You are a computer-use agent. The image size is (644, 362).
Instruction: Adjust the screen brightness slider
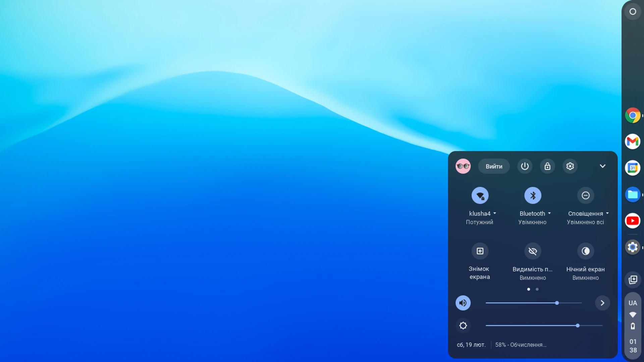(578, 325)
